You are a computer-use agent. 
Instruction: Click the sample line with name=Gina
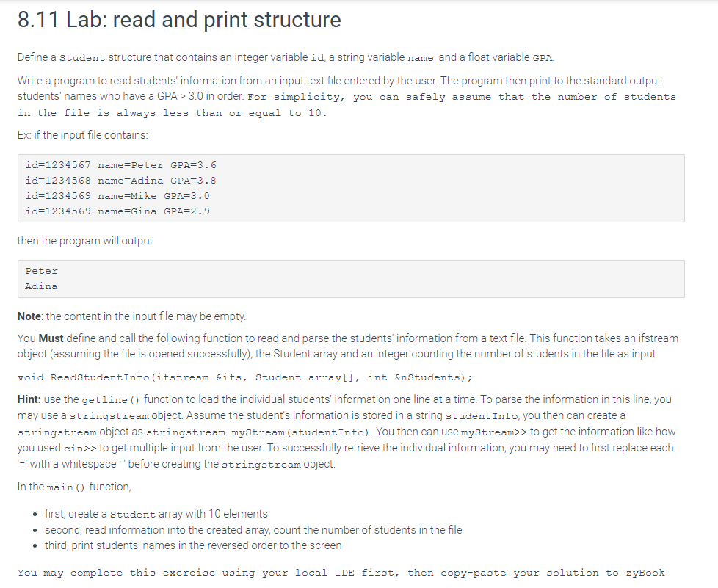(117, 211)
